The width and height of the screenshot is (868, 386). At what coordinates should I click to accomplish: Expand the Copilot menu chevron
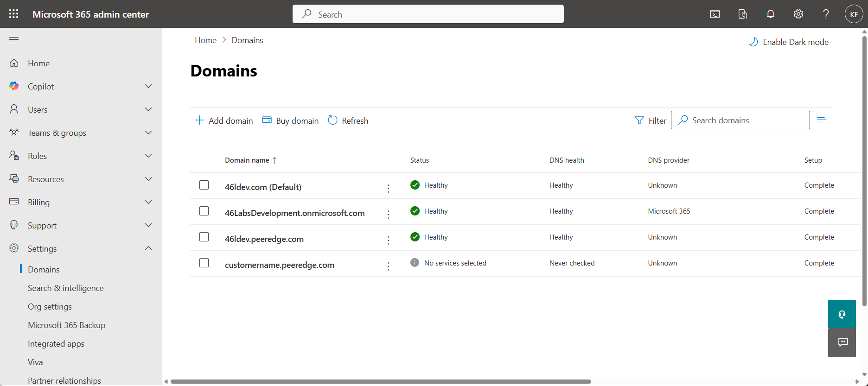click(148, 86)
